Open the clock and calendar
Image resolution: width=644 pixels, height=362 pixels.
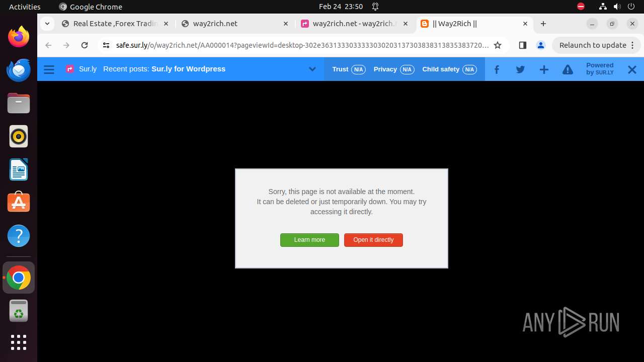(341, 7)
